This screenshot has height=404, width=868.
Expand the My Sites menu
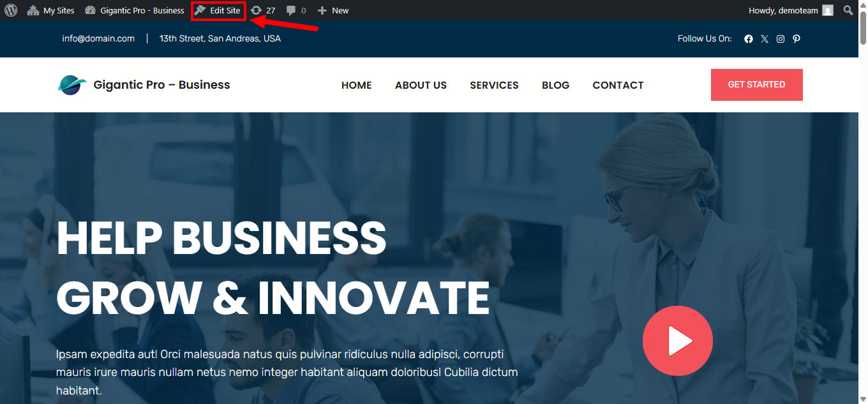tap(50, 10)
